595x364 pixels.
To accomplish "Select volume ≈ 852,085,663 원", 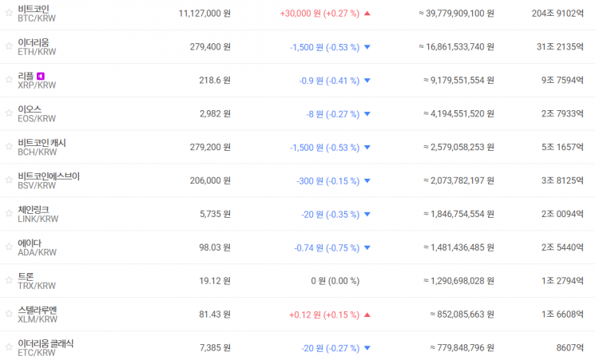I will [x=462, y=314].
